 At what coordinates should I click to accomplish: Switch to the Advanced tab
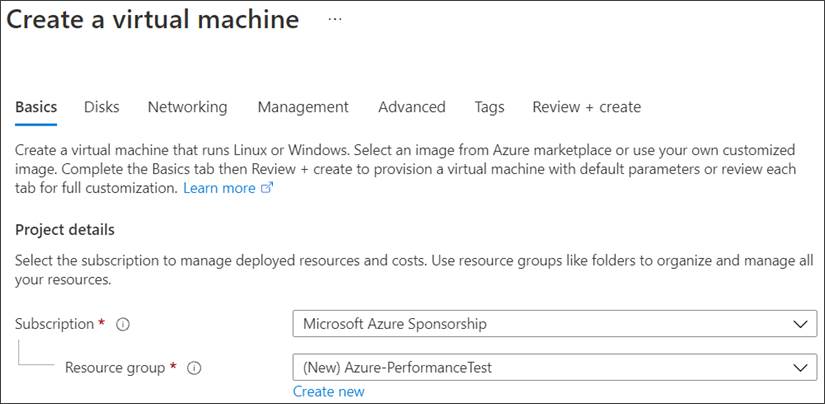tap(412, 107)
